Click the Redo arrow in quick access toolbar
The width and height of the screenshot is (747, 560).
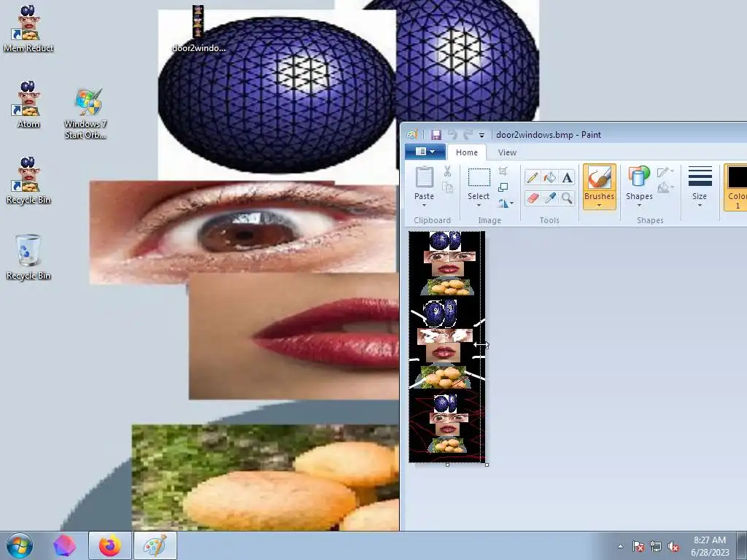(468, 135)
